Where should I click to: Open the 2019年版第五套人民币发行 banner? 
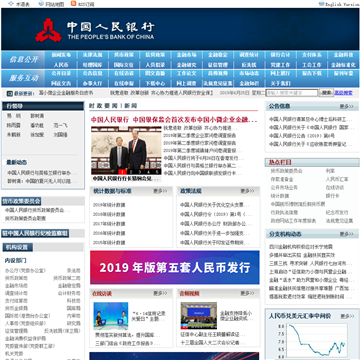click(x=175, y=267)
